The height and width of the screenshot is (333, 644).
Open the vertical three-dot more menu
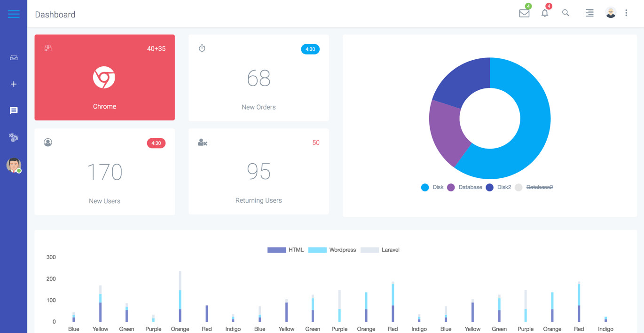coord(626,13)
